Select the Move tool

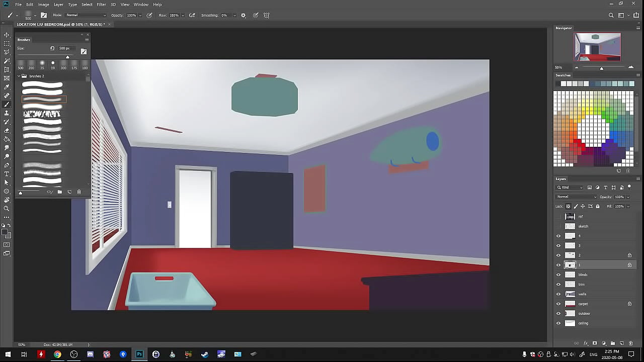7,35
